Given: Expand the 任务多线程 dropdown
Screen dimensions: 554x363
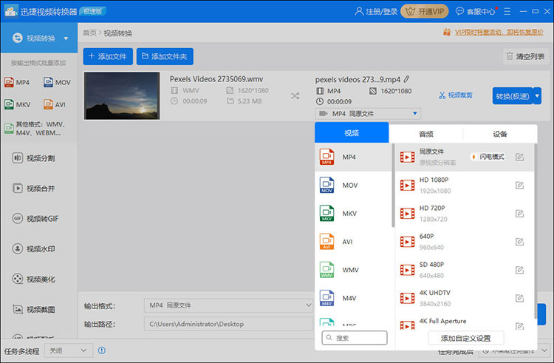Looking at the screenshot, I should [x=69, y=350].
